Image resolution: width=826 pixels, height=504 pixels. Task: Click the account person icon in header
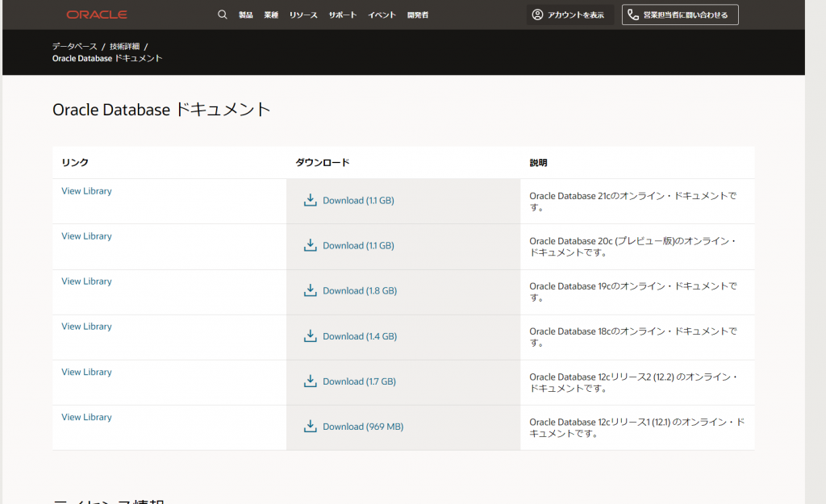click(x=537, y=15)
